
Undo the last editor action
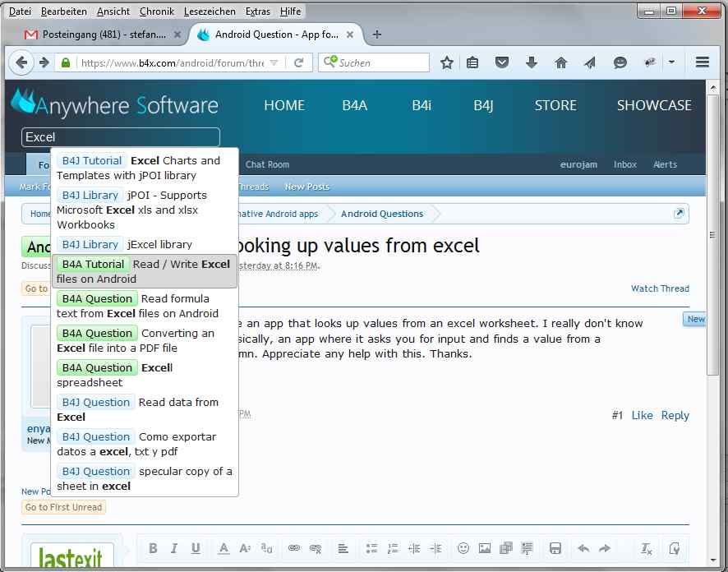click(x=583, y=548)
